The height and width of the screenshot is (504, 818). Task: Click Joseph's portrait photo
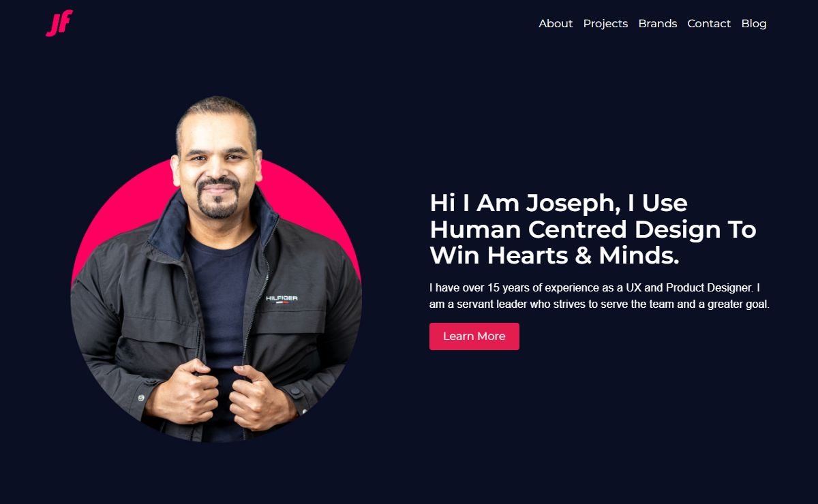216,269
